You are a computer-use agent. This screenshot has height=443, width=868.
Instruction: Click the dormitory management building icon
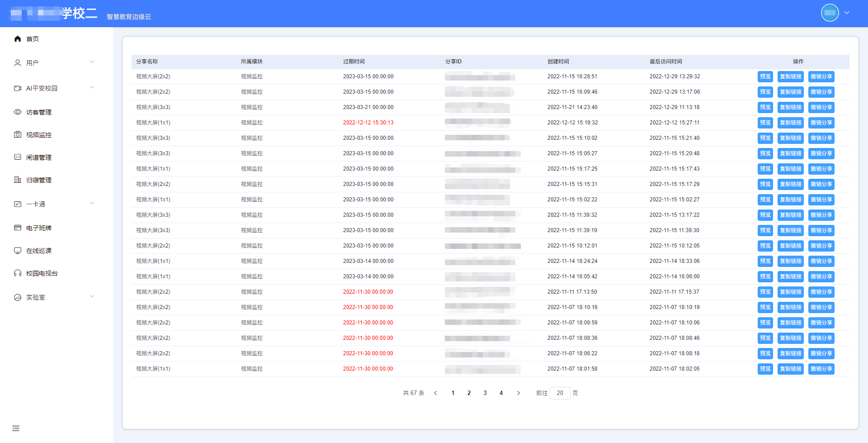(18, 180)
